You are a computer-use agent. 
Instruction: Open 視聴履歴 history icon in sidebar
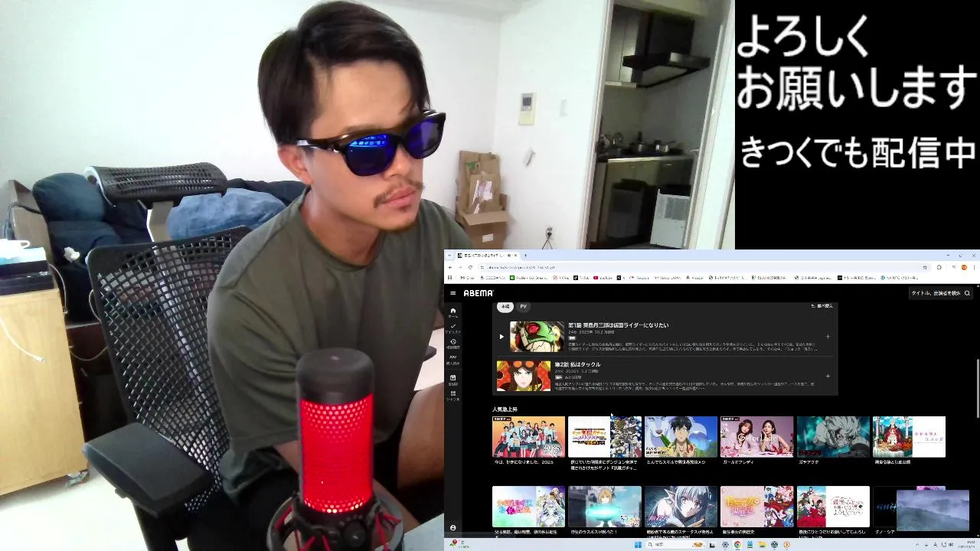tap(453, 344)
